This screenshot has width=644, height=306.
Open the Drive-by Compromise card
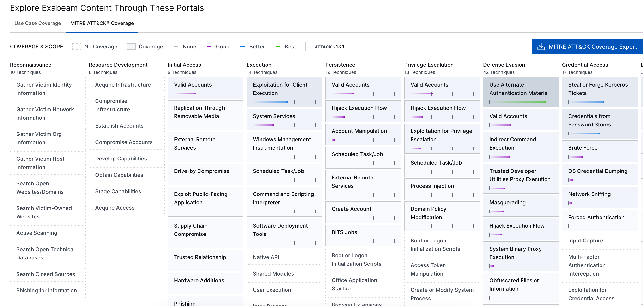[206, 175]
